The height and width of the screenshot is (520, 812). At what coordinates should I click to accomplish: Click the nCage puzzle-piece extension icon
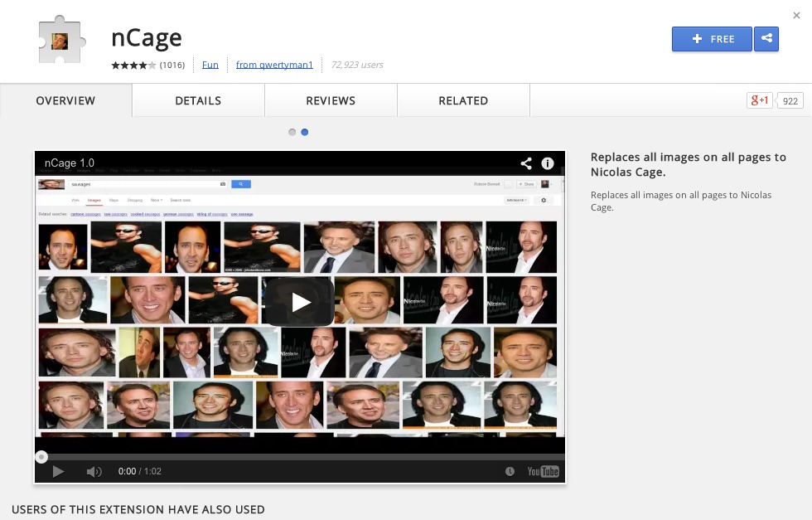(x=61, y=41)
